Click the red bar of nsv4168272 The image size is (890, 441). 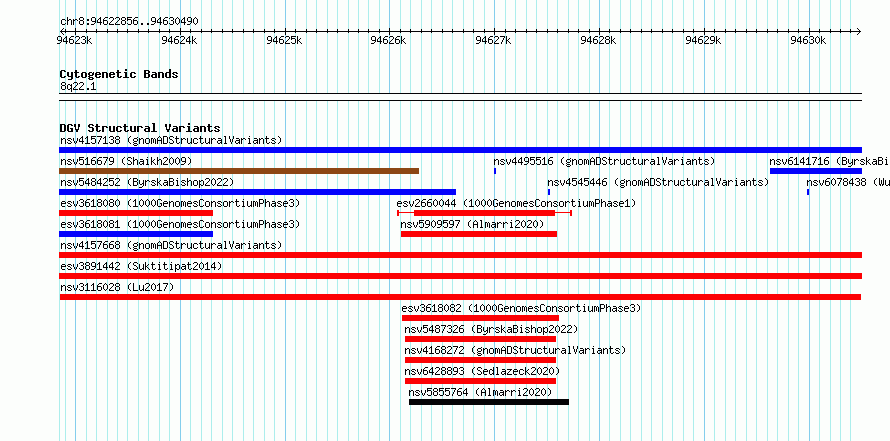point(480,360)
